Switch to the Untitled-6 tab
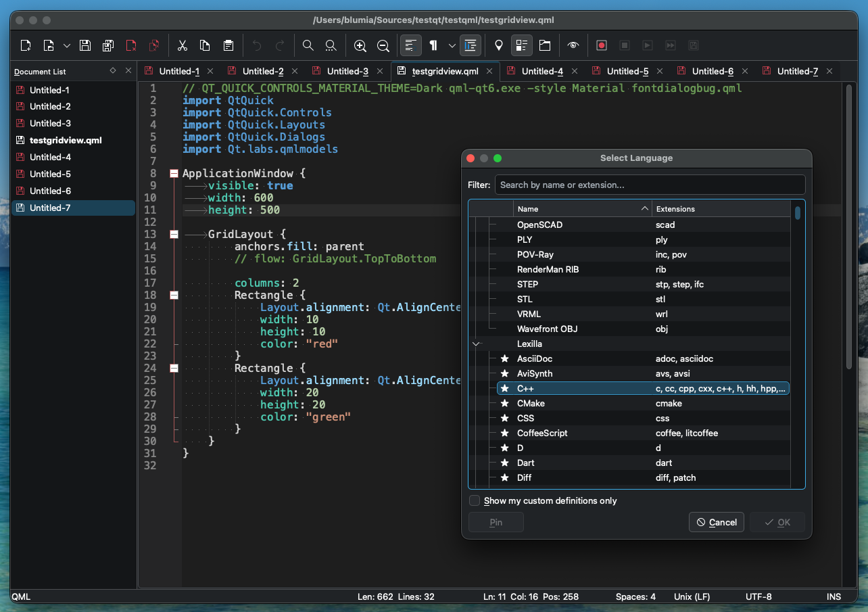868x612 pixels. [x=713, y=71]
